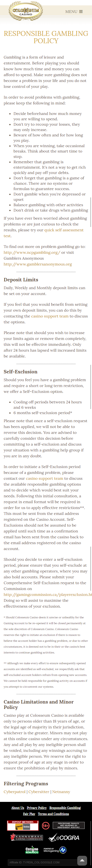Click the Casino Rewards logo
The image size is (92, 868).
click(32, 850)
